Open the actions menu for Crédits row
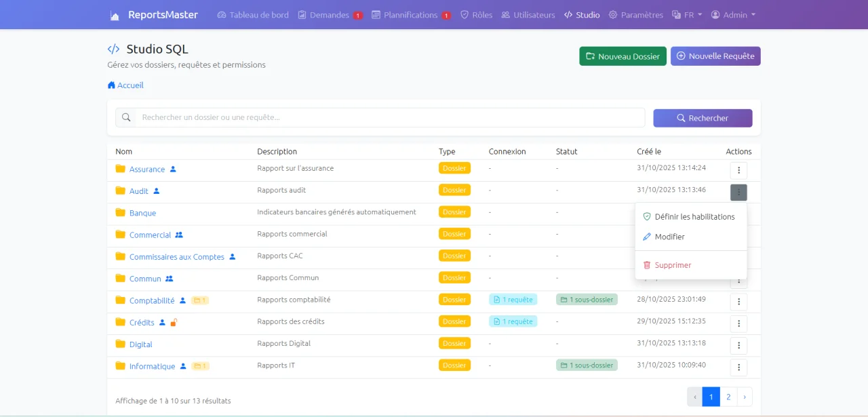This screenshot has width=868, height=417. tap(738, 323)
